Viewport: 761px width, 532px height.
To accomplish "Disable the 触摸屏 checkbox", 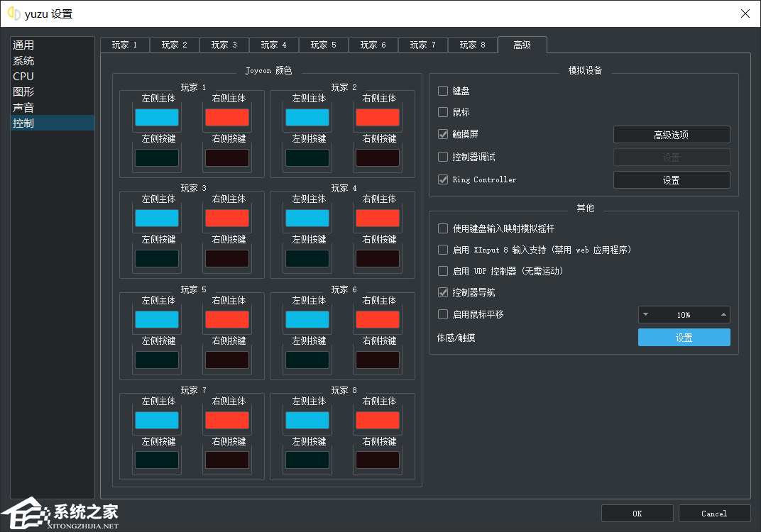I will (x=443, y=134).
